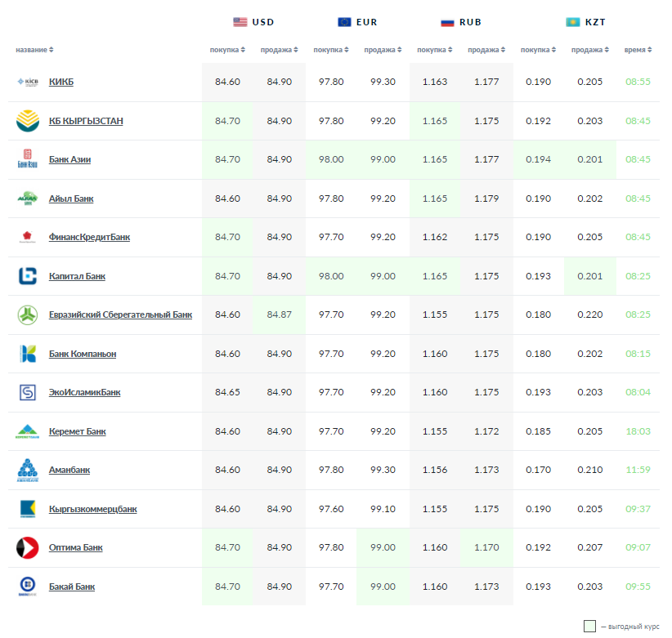Click the Оптима Банк logo icon
The width and height of the screenshot is (672, 638).
(x=27, y=547)
